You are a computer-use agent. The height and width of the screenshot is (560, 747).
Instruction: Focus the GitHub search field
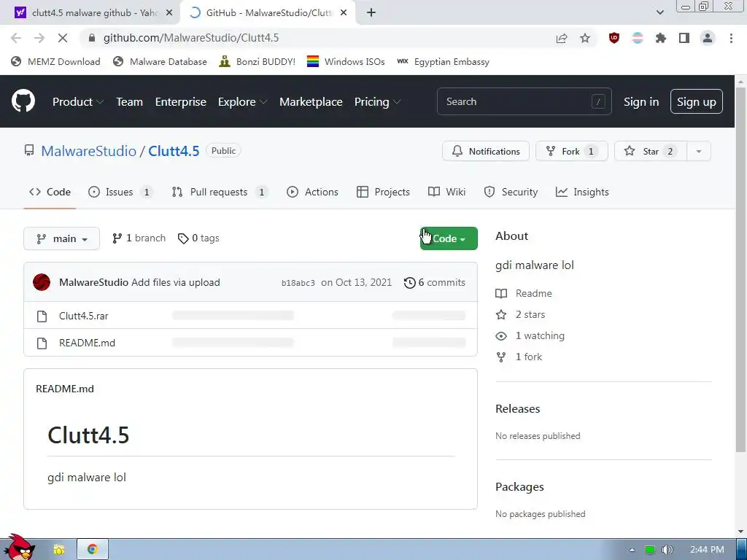coord(524,101)
